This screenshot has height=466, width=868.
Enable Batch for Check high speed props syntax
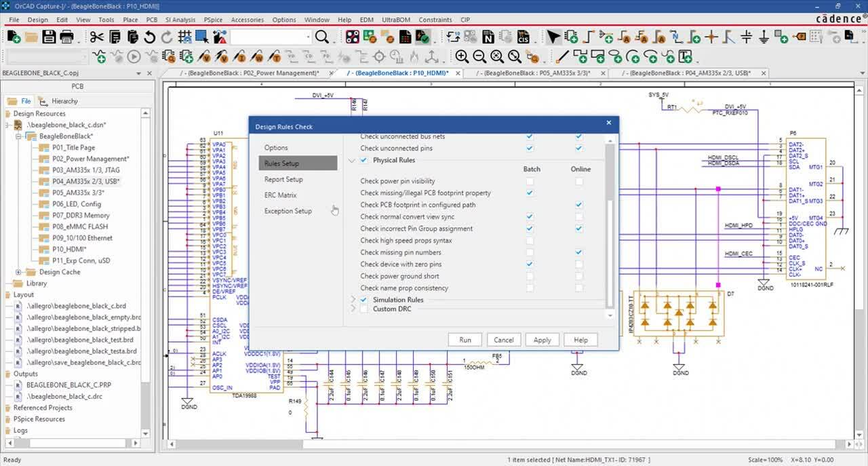tap(530, 241)
